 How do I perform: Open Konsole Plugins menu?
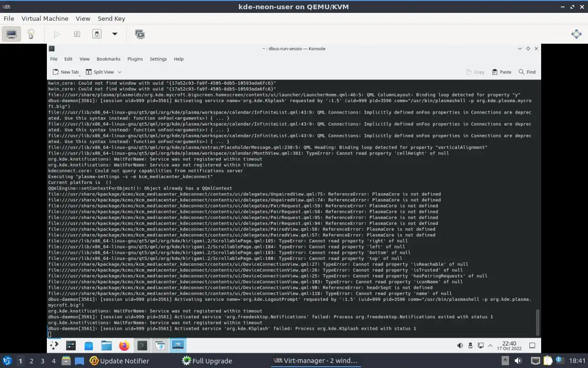(135, 59)
